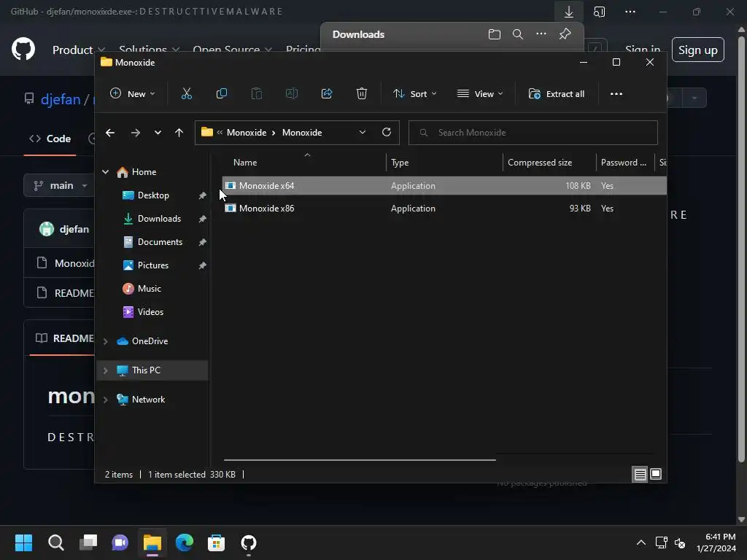Expand the OneDrive tree node
The image size is (747, 560).
(105, 341)
